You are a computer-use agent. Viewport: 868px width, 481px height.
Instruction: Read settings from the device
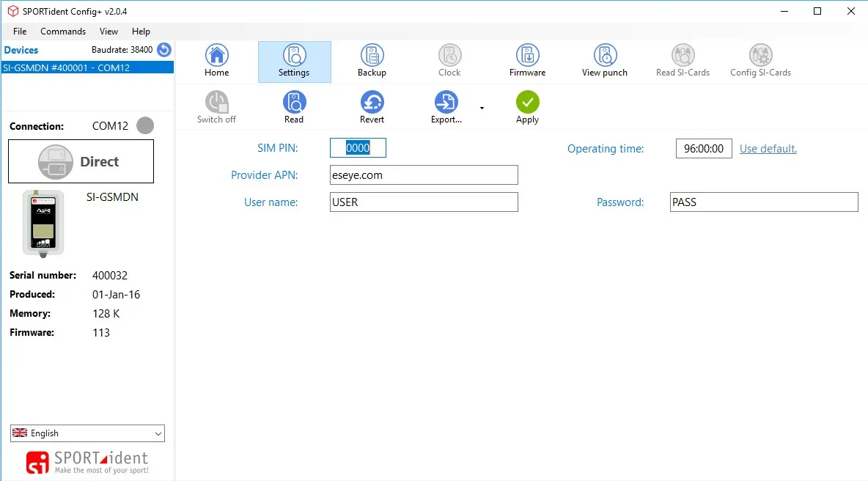(x=295, y=107)
